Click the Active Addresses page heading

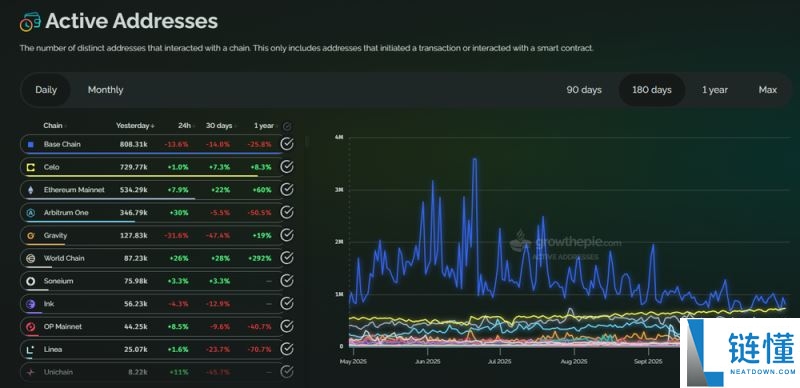(x=132, y=21)
